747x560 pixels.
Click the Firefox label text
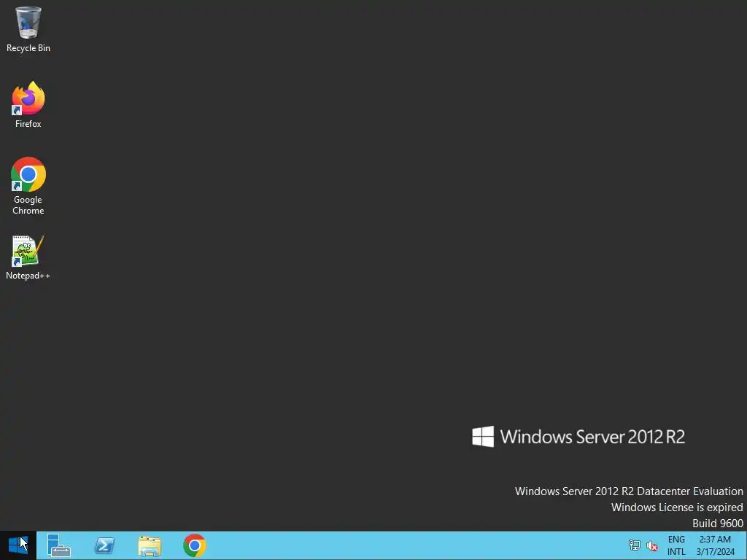[28, 124]
